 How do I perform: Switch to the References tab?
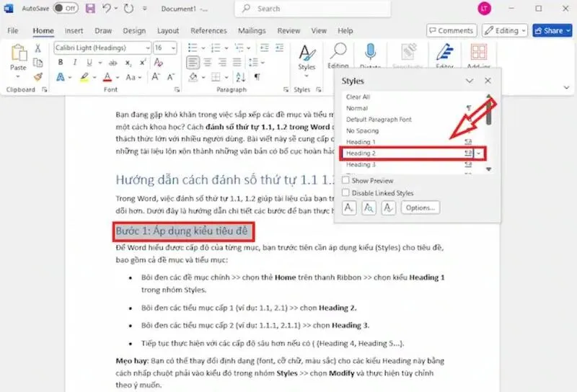208,31
